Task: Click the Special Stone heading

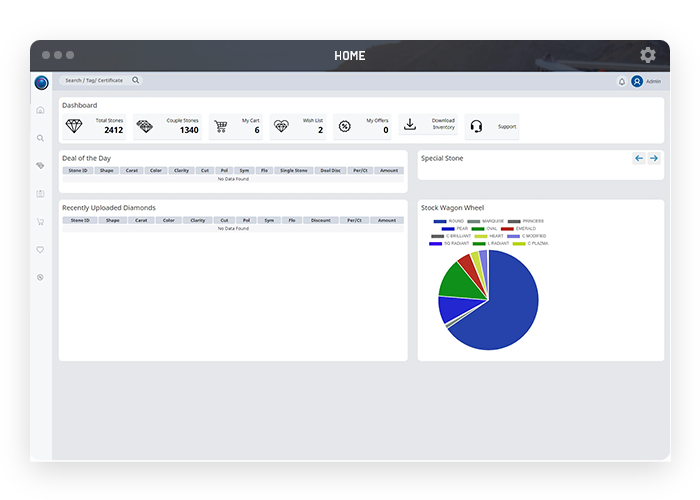Action: click(442, 158)
